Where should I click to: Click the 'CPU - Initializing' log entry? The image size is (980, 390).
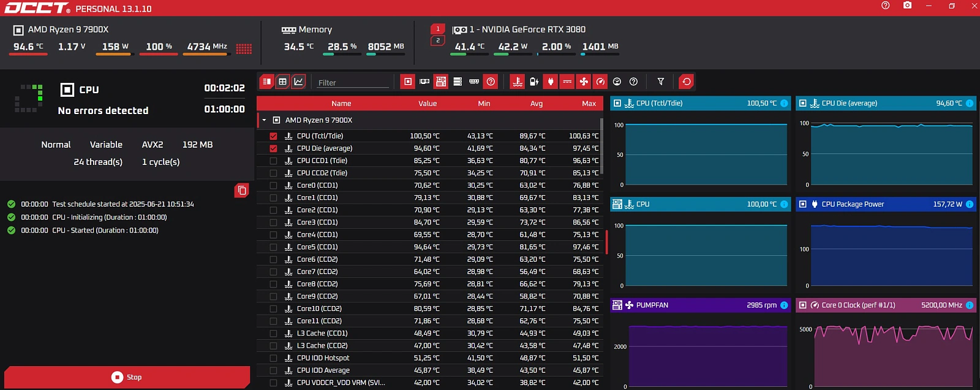[109, 217]
